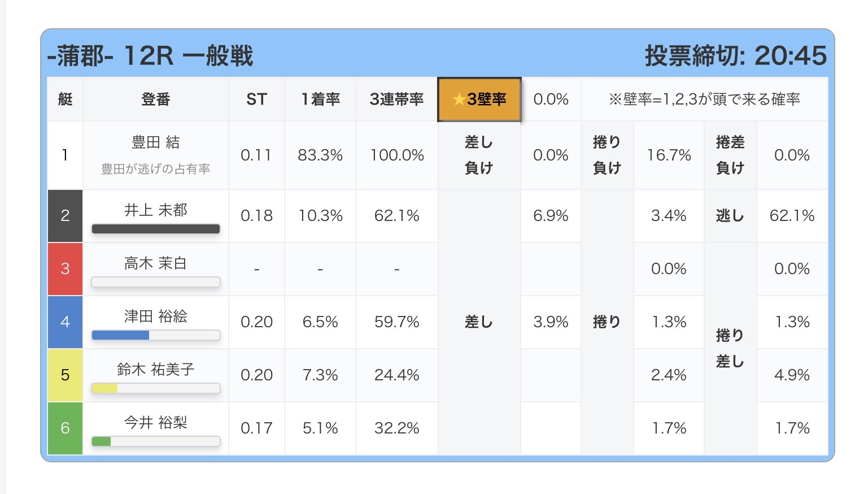This screenshot has width=868, height=494.
Task: Sort by the 3連帯率 column header
Action: (396, 99)
